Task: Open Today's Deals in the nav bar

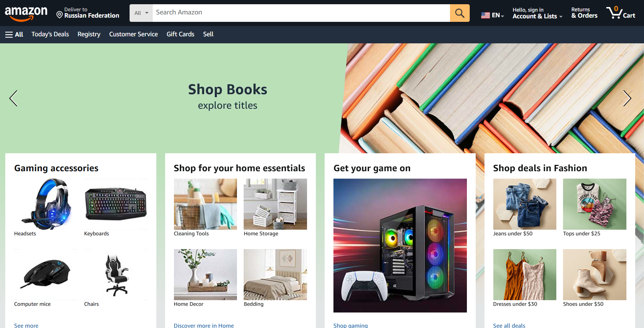Action: click(50, 34)
